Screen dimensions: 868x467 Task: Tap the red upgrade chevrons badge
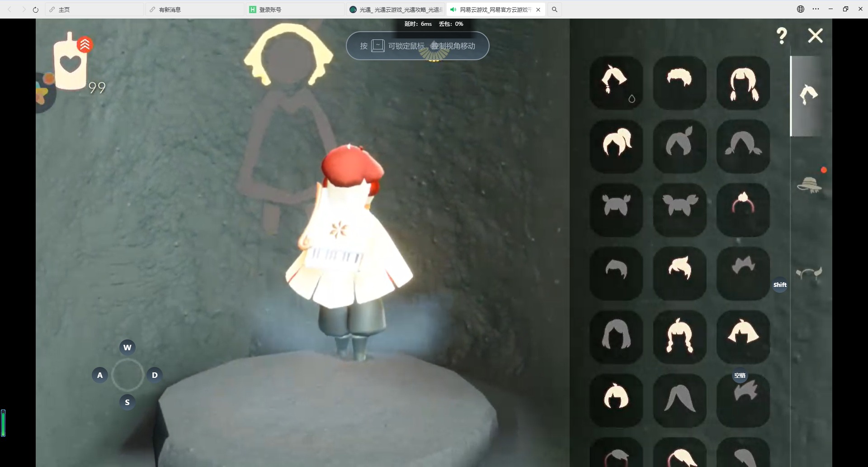point(85,44)
